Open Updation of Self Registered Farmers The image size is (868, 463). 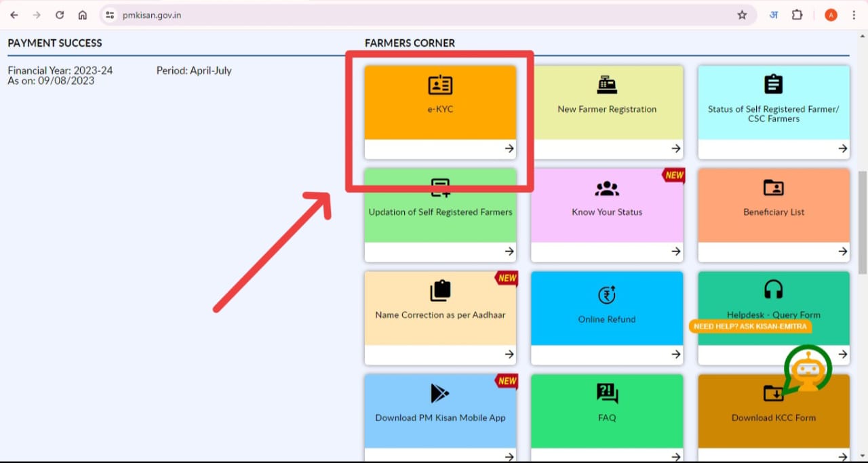coord(440,212)
